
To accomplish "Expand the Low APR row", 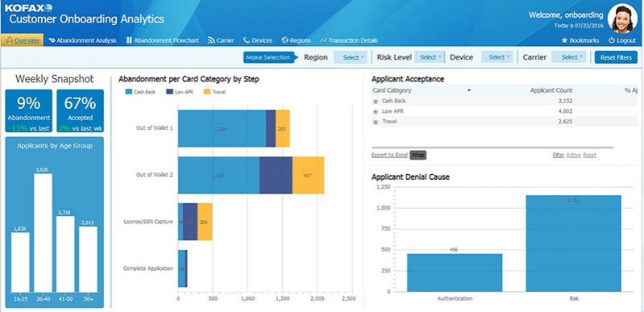I will [x=376, y=111].
